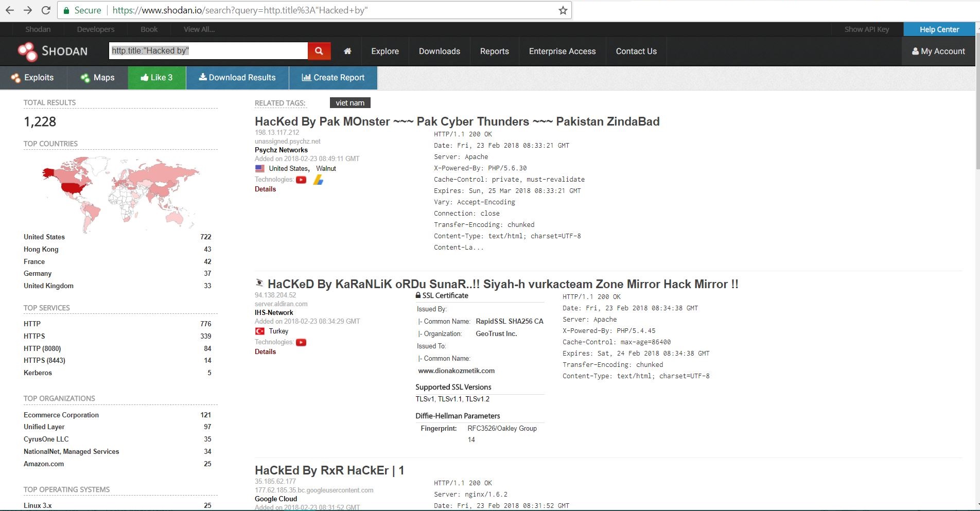Open HaCkEd By RxR HaCkEr result title
Image resolution: width=980 pixels, height=511 pixels.
[x=329, y=470]
